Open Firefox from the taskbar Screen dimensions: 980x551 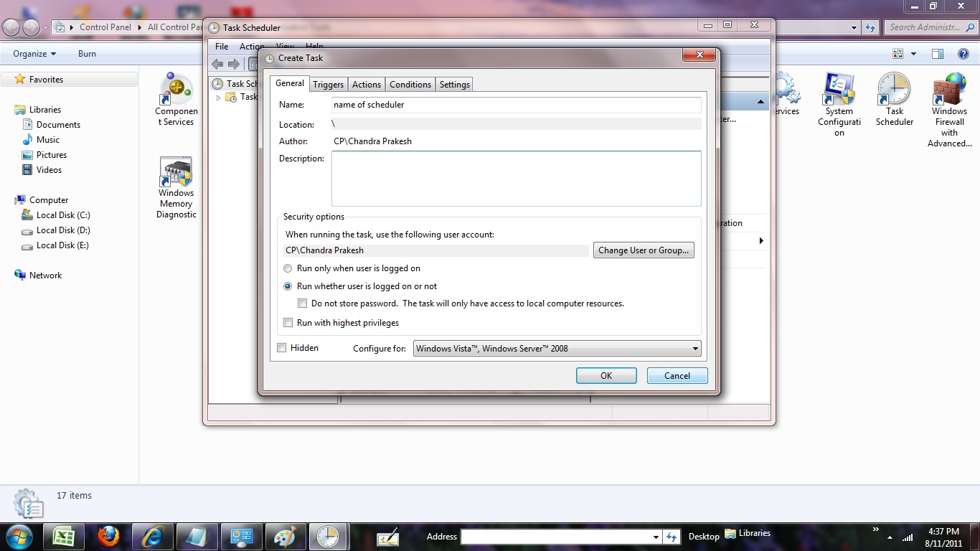click(108, 536)
